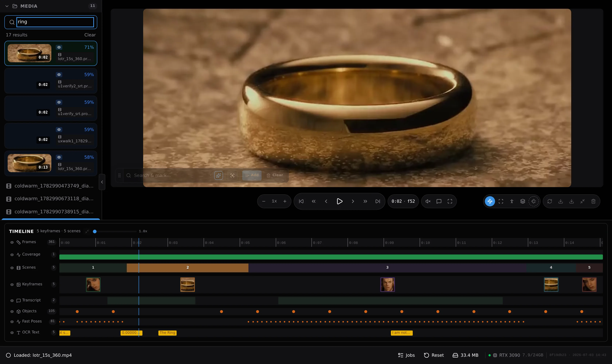Click the second download icon
Viewport: 612px width, 364px height.
(572, 201)
